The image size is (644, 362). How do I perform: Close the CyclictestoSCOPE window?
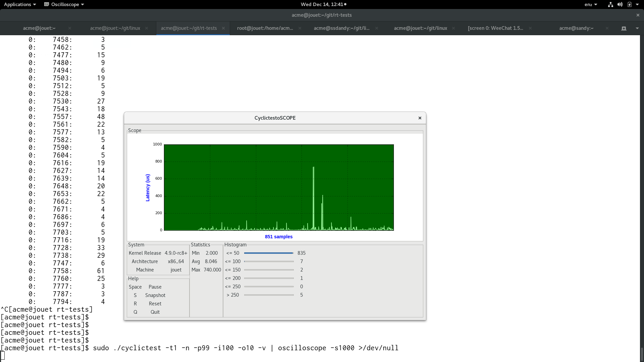point(420,118)
